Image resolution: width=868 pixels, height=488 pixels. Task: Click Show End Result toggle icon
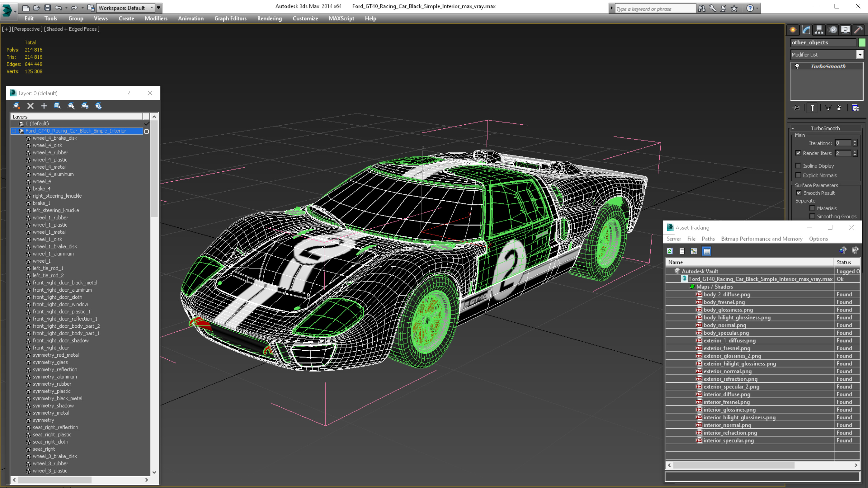click(813, 108)
